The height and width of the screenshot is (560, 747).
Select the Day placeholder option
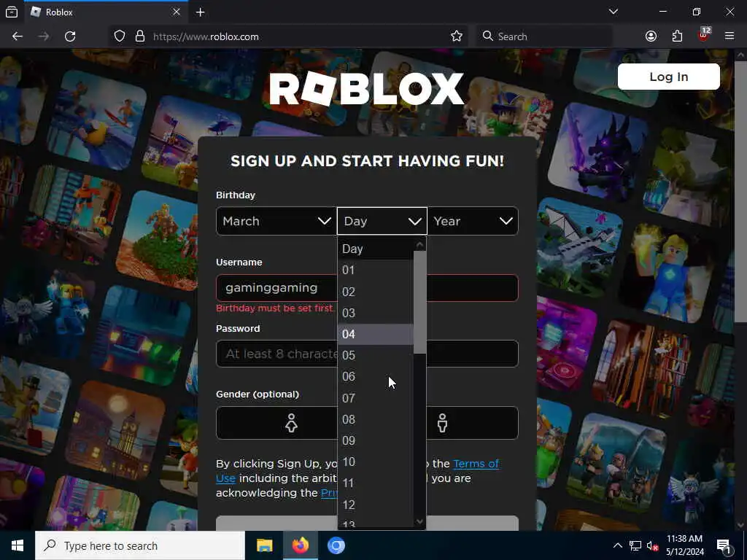tap(376, 249)
